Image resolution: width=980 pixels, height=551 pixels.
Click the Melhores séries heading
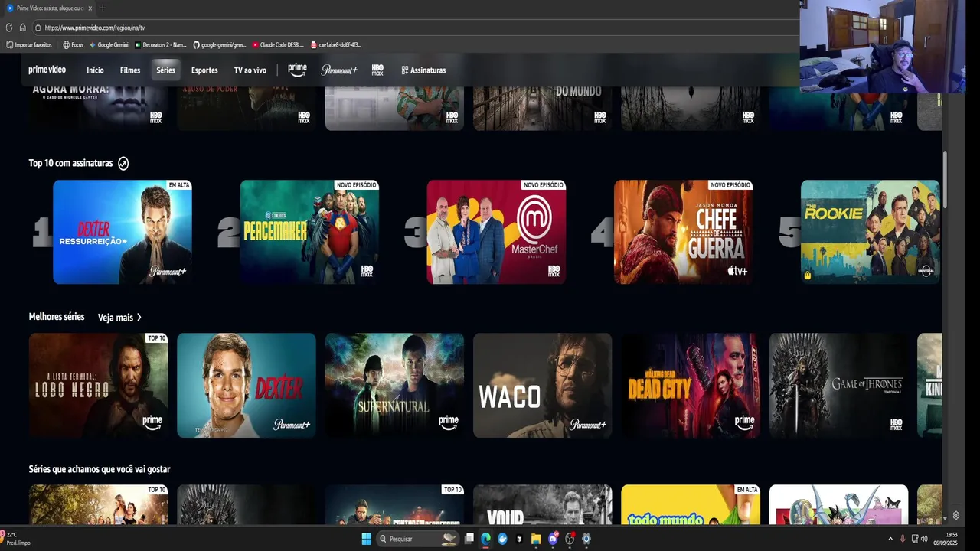[57, 317]
